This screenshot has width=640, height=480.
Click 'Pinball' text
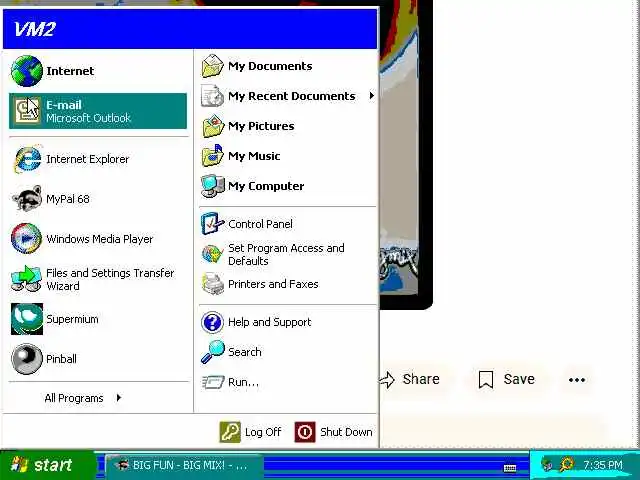[x=61, y=359]
